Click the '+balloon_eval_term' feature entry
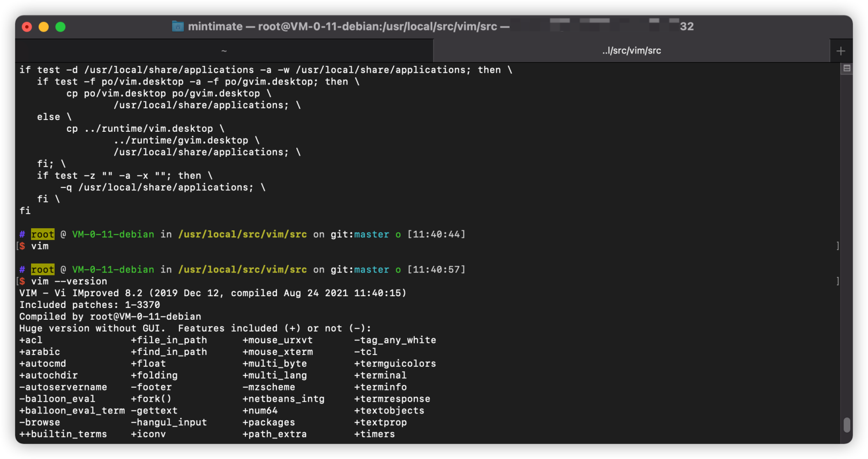This screenshot has width=868, height=459. pyautogui.click(x=72, y=411)
